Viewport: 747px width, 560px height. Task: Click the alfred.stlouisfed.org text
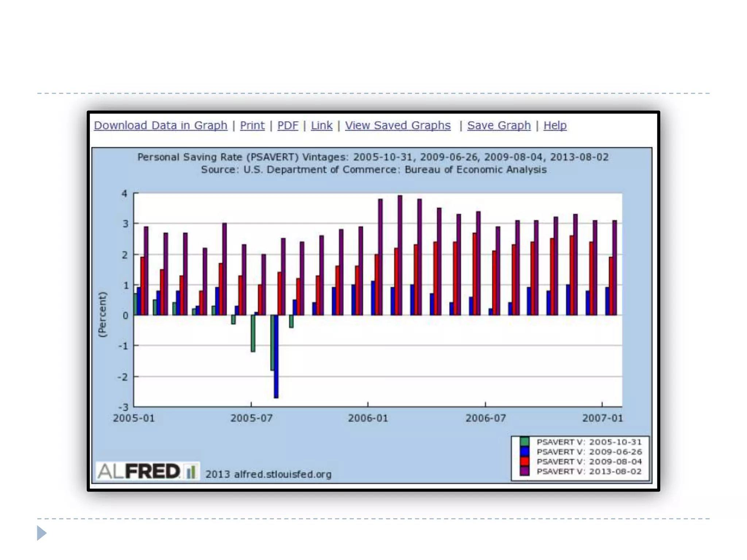(283, 474)
